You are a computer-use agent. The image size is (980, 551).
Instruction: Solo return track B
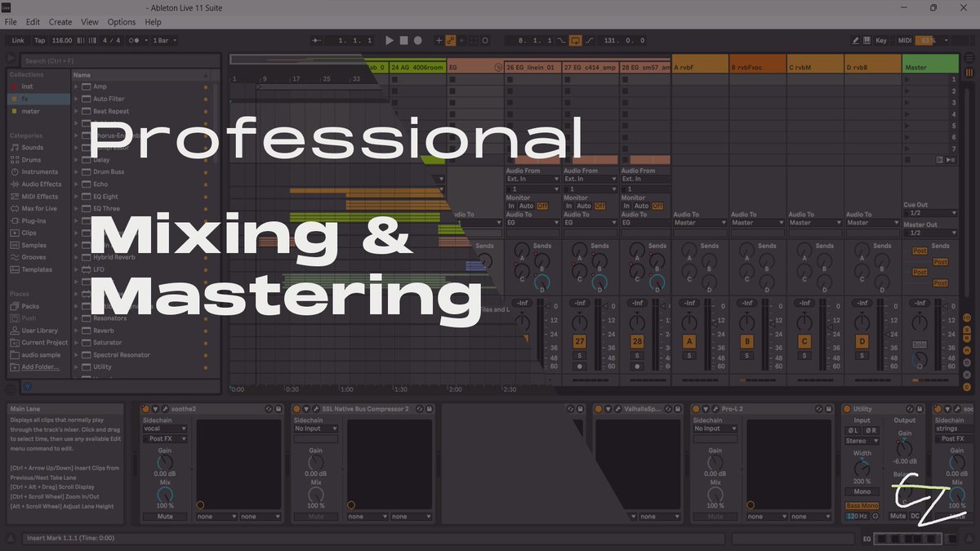point(746,355)
